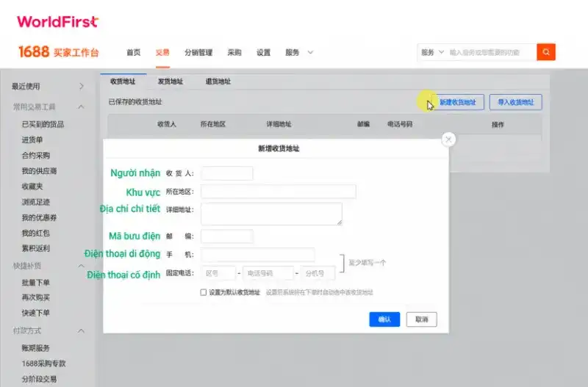
Task: Open the 采购 navigation item
Action: point(234,52)
